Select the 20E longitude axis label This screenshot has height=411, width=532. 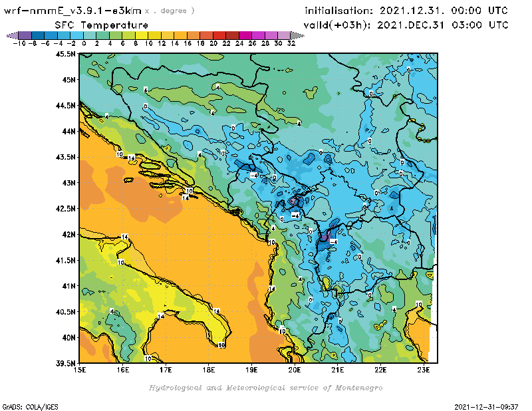click(x=295, y=370)
